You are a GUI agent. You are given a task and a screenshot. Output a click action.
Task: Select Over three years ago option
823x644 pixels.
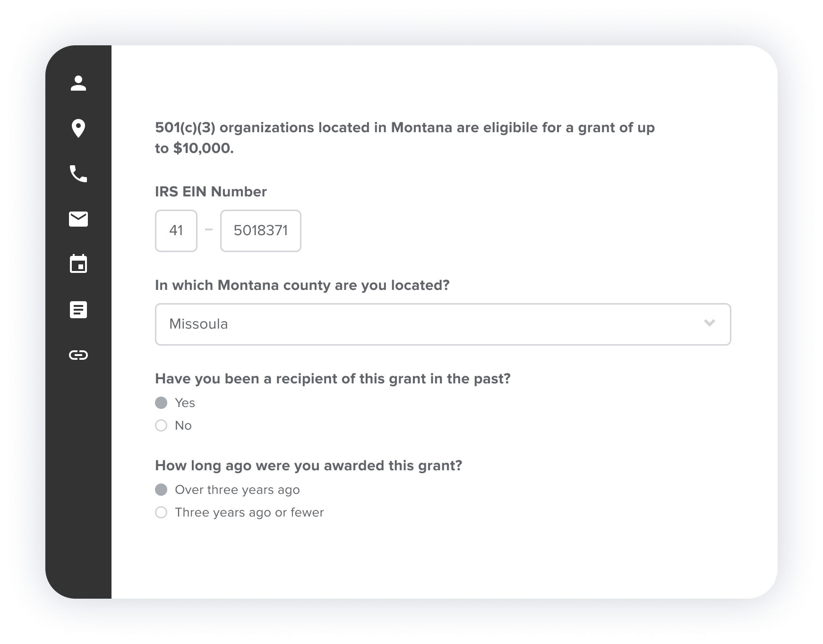(161, 490)
